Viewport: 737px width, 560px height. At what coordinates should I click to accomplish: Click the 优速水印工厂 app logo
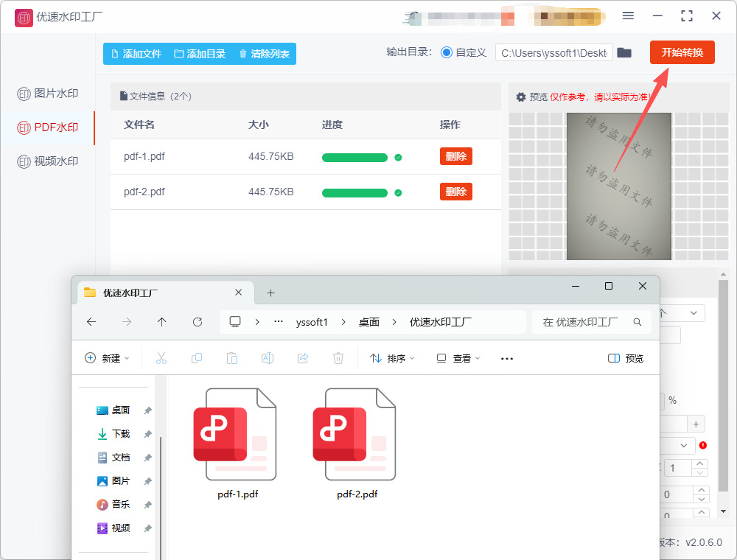click(x=24, y=18)
